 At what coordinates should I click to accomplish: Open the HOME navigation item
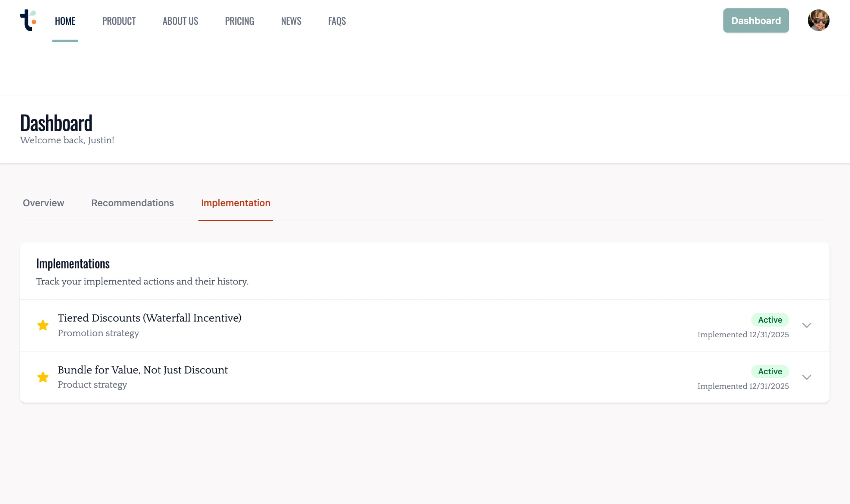click(x=65, y=21)
